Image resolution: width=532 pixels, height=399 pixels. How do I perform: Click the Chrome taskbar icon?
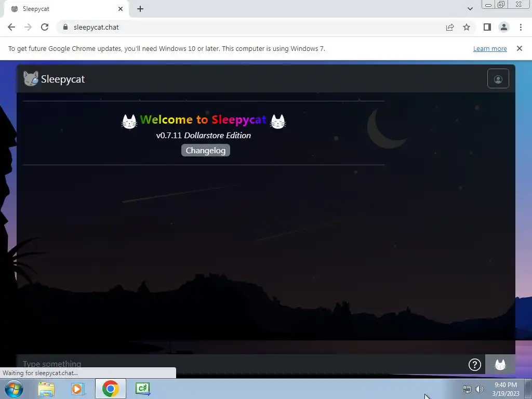110,389
